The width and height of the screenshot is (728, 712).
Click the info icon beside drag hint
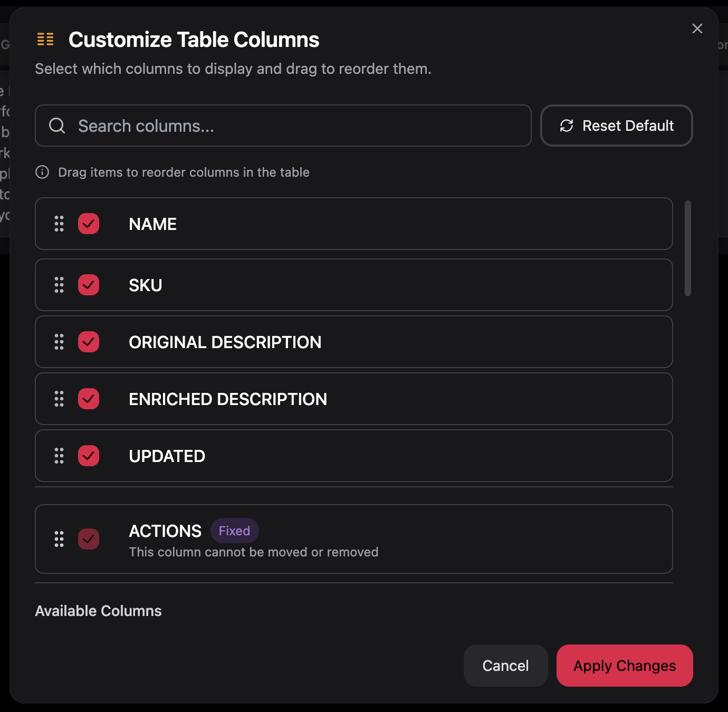[42, 172]
